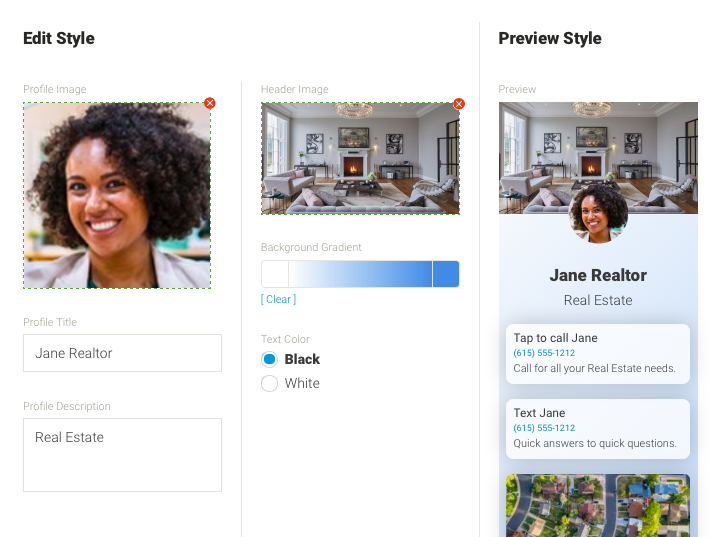Tap the phone number under Tap to call Jane
Image resolution: width=716 pixels, height=537 pixels.
tap(544, 353)
